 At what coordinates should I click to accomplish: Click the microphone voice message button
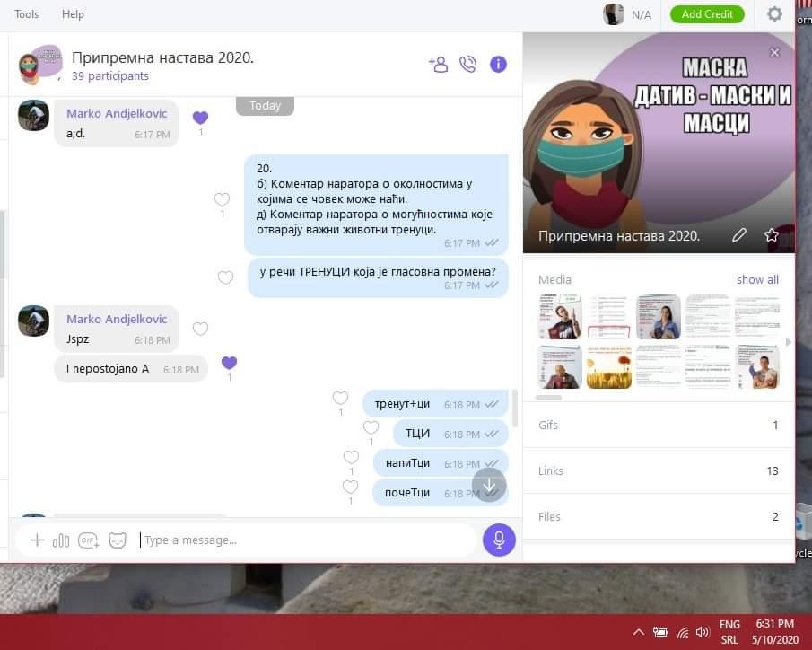(499, 540)
